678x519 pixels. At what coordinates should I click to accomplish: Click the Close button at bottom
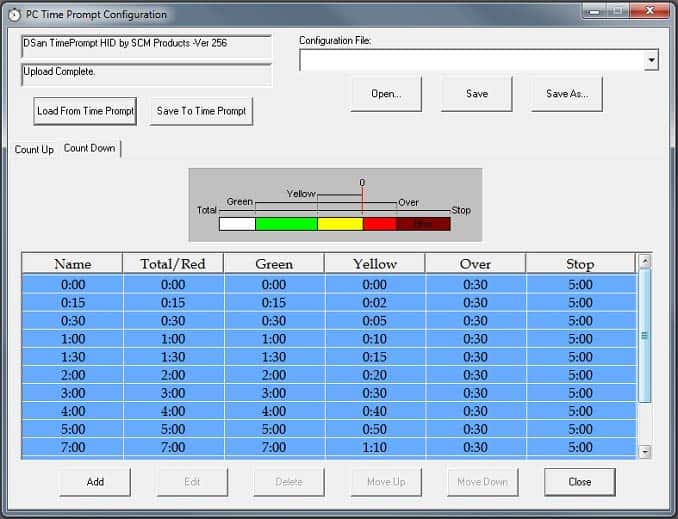[580, 482]
